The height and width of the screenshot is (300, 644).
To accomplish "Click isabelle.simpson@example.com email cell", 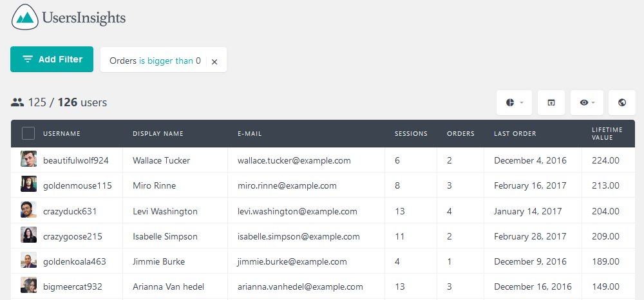I will [x=299, y=236].
